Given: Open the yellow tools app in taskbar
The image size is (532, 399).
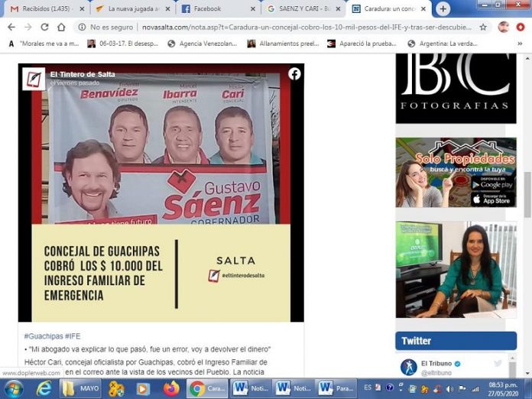Looking at the screenshot, I should (x=116, y=388).
